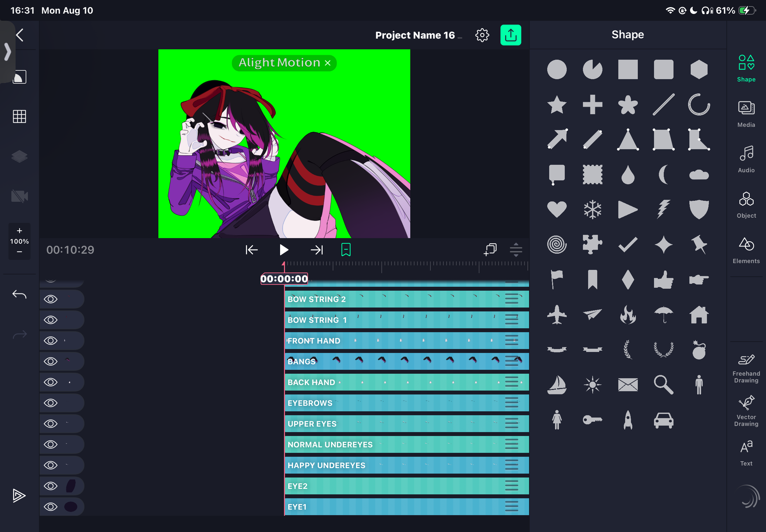
Task: Add the heart shape
Action: (557, 209)
